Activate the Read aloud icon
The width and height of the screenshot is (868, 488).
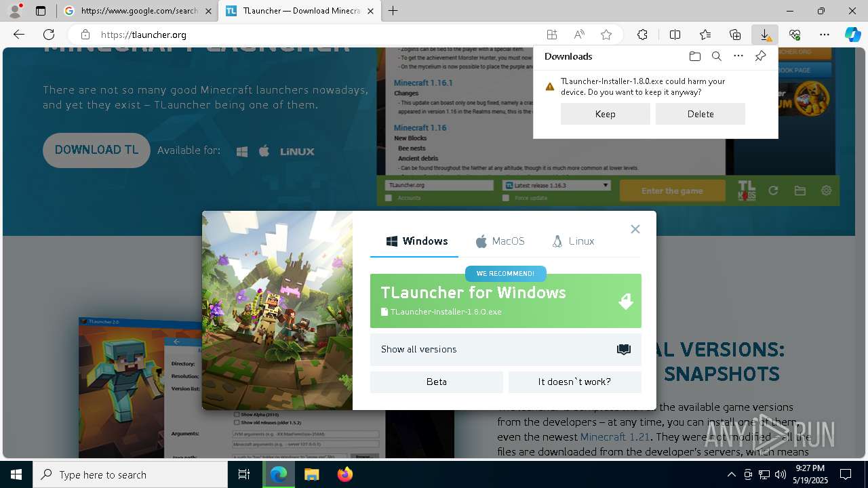579,35
